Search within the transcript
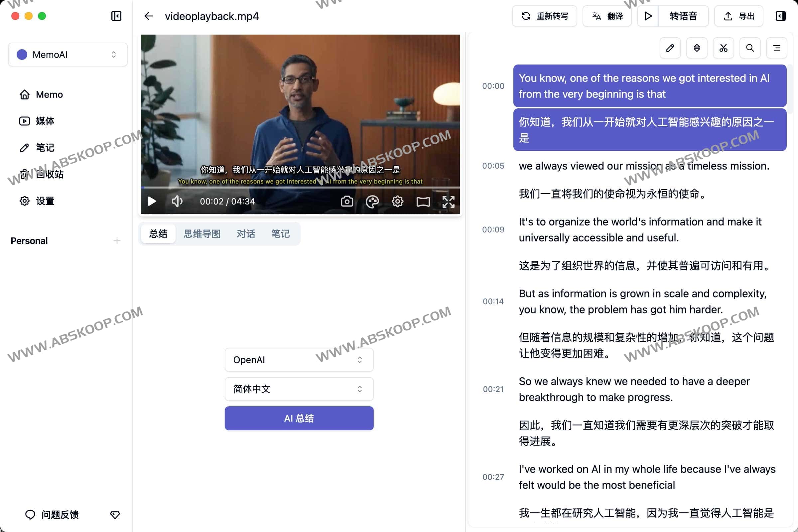The image size is (798, 532). click(750, 48)
